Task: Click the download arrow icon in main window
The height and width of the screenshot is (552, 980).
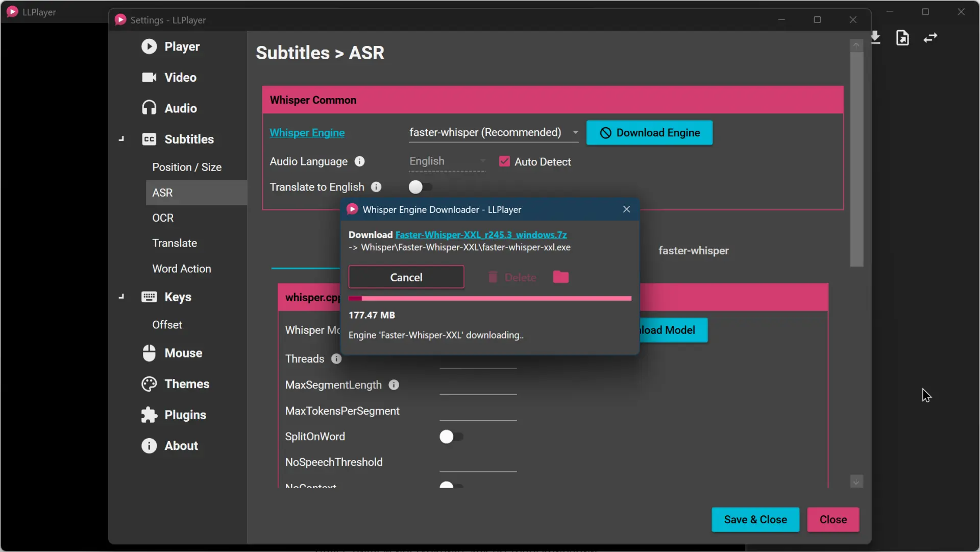Action: click(x=875, y=38)
